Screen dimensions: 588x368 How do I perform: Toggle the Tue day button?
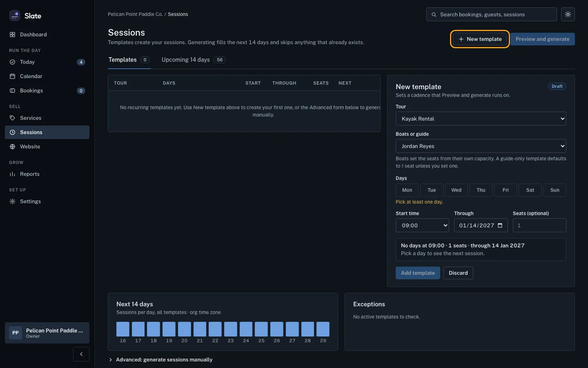pyautogui.click(x=432, y=190)
